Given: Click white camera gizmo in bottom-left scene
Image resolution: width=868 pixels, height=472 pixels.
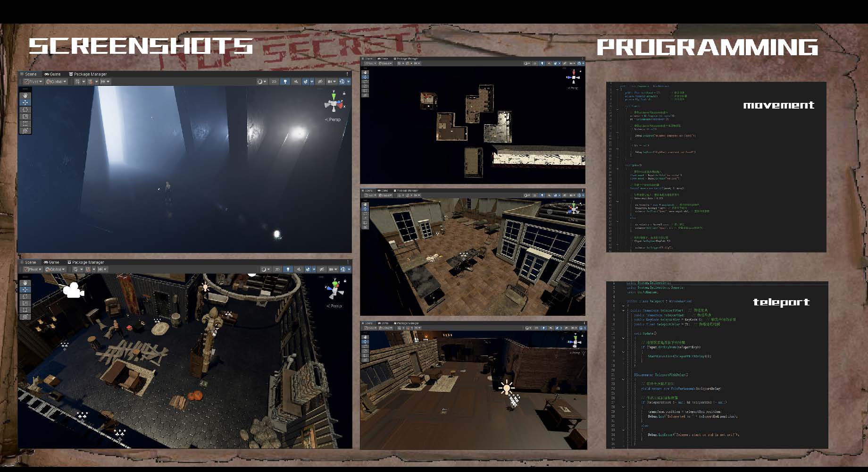Looking at the screenshot, I should [x=73, y=290].
